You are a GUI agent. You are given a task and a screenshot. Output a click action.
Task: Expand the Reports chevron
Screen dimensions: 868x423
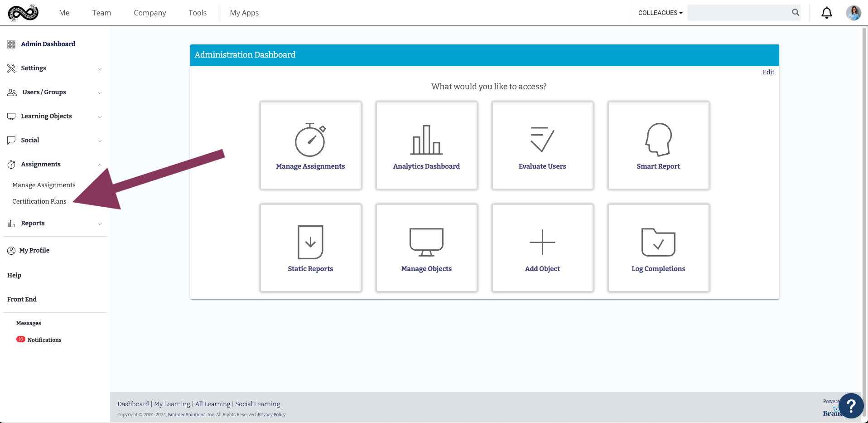click(100, 224)
